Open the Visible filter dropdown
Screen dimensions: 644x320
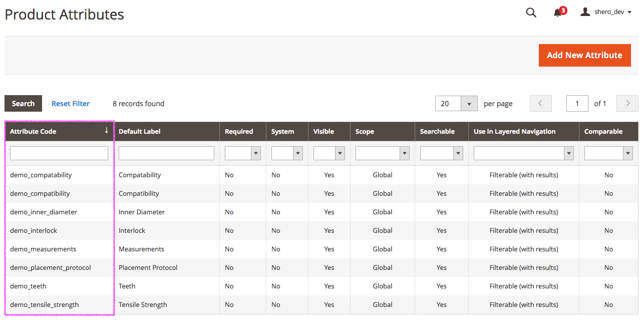tap(340, 153)
